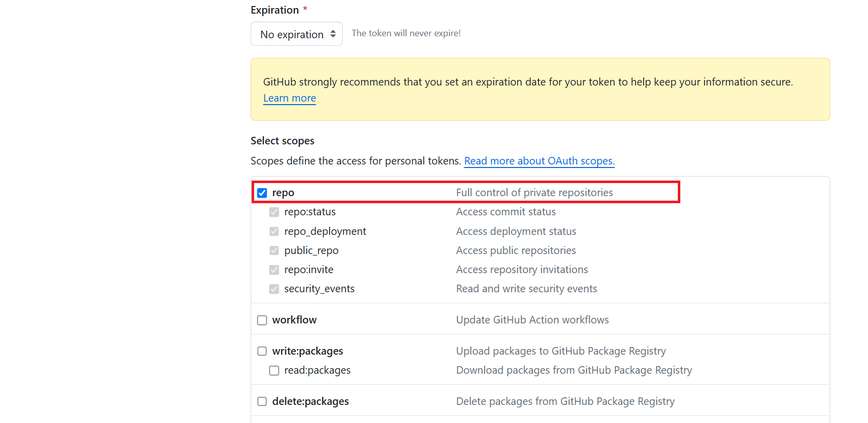Click the write:packages label text

point(307,351)
